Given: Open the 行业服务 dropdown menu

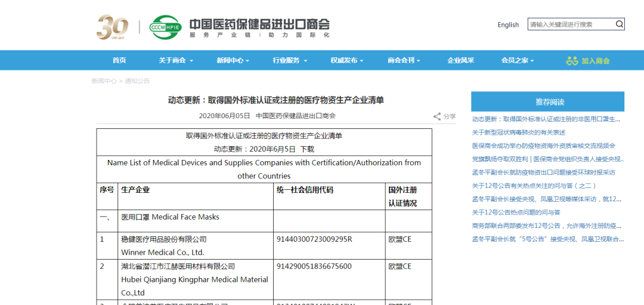Looking at the screenshot, I should pyautogui.click(x=290, y=61).
